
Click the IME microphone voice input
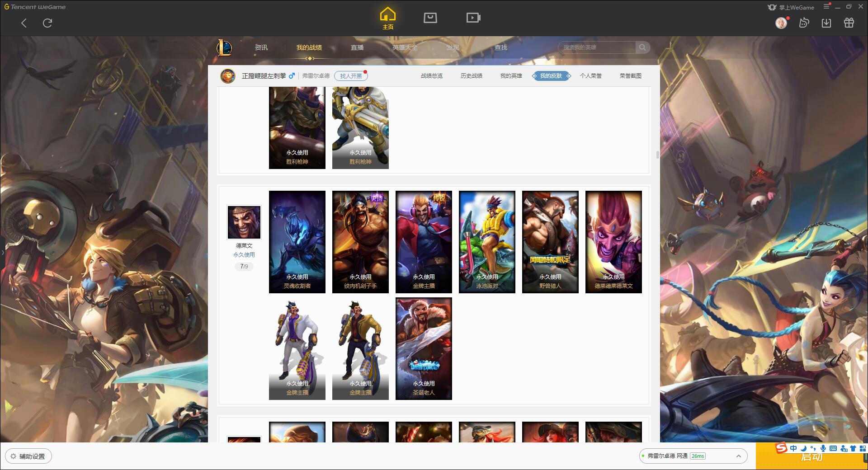(x=823, y=448)
